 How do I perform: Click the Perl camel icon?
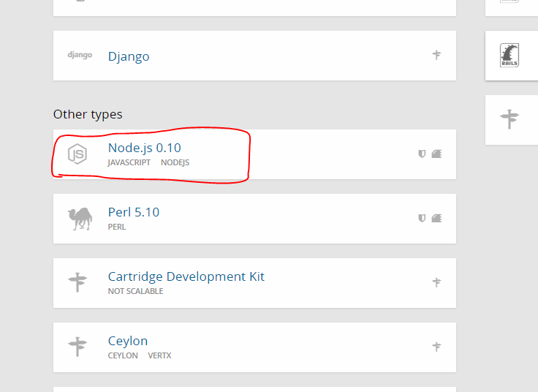tap(80, 219)
